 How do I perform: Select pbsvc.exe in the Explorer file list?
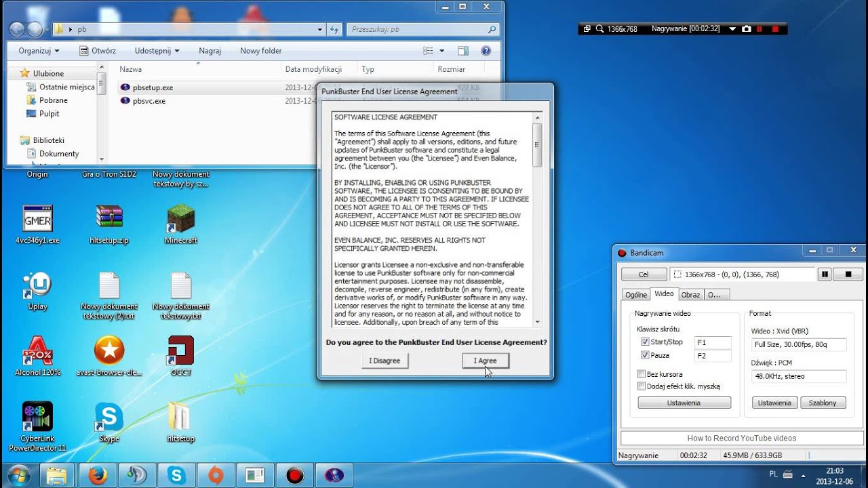tap(149, 101)
